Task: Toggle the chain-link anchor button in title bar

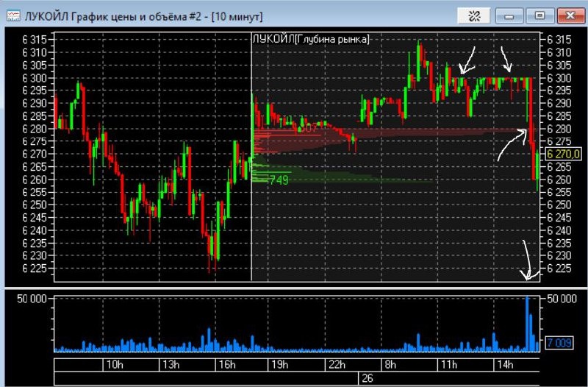Action: (473, 16)
